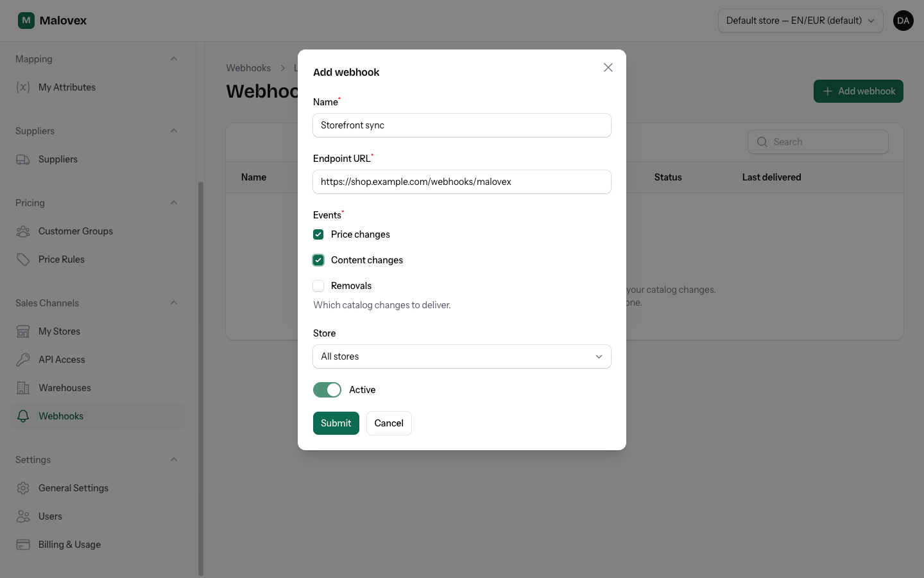Close the Add webhook dialog
924x578 pixels.
(608, 67)
